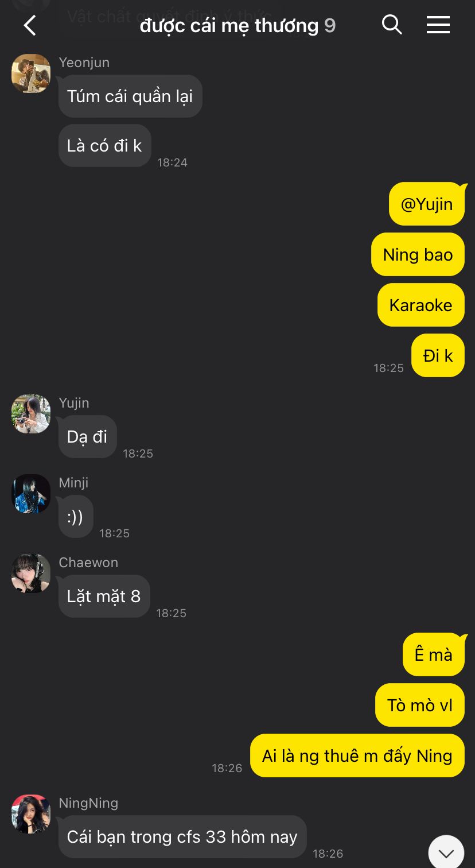Tap "Ai là ng thuê m đấy Ning" bubble
475x868 pixels.
coord(357,755)
